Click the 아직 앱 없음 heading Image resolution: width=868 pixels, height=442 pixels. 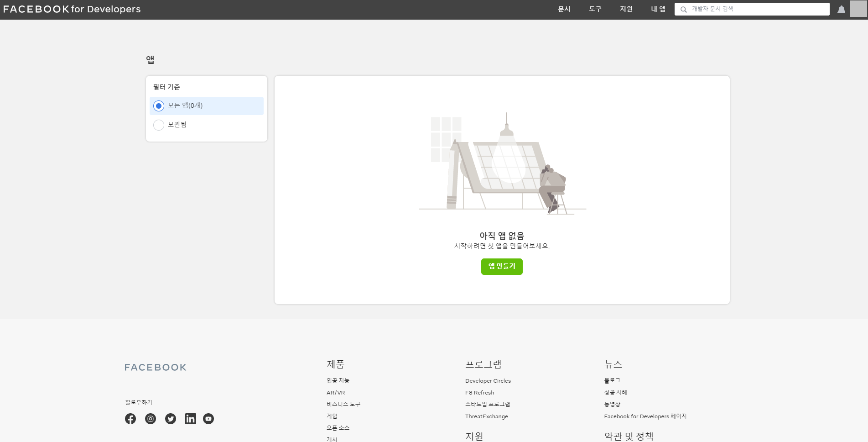(x=502, y=236)
